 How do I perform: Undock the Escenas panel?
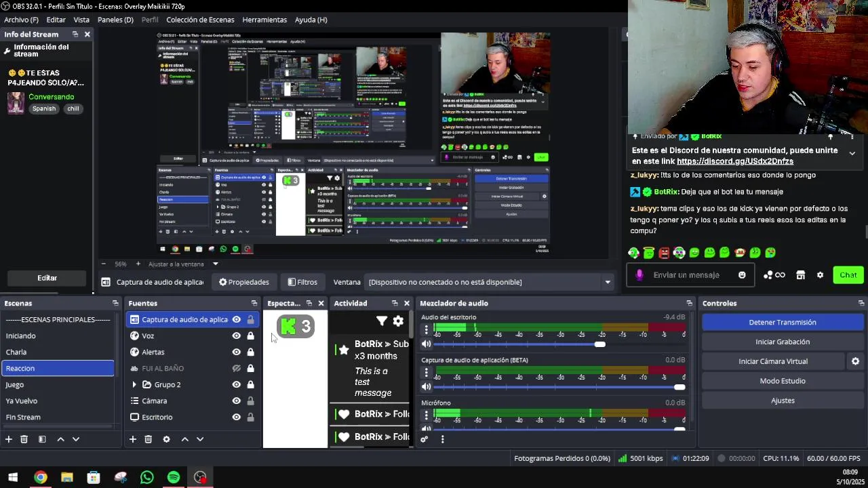(115, 303)
